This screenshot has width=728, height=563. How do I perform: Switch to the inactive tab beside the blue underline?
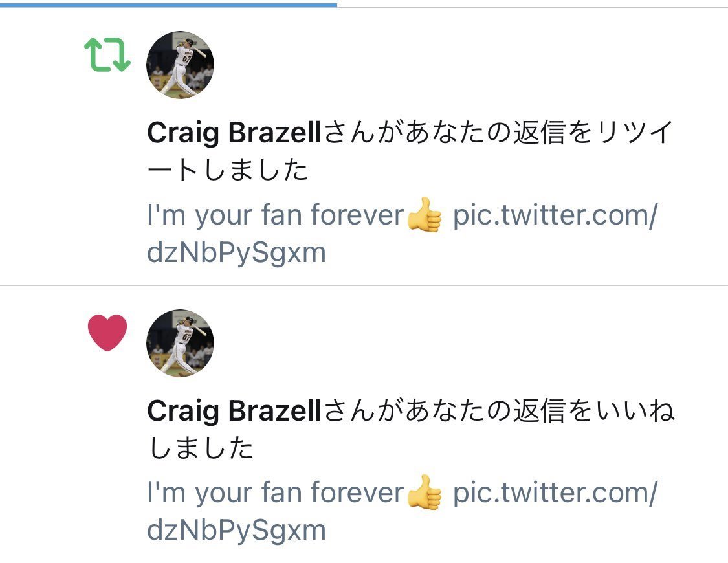(x=533, y=4)
